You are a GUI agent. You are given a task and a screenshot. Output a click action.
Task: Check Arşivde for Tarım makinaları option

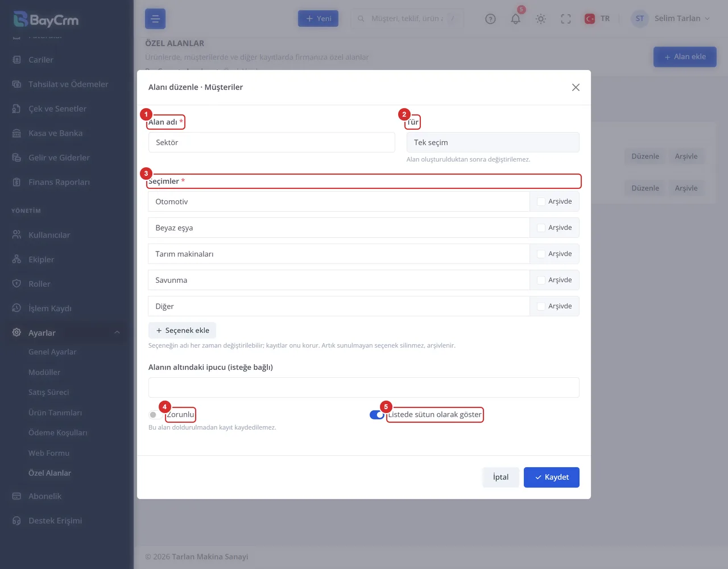[x=541, y=254]
